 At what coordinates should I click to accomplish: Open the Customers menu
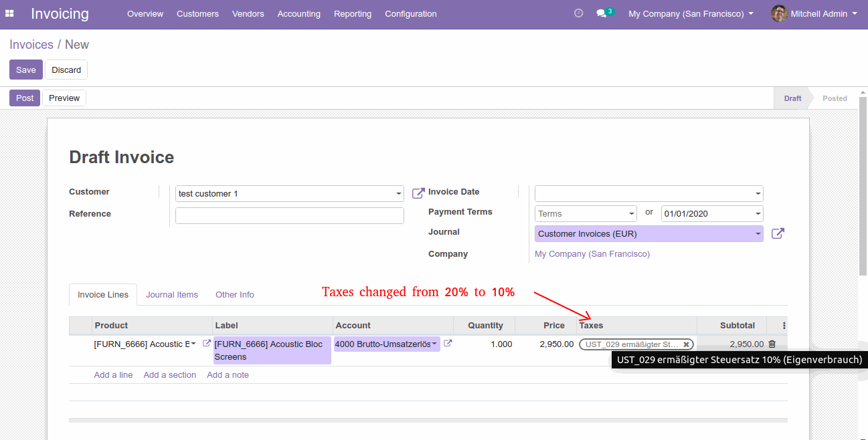197,13
